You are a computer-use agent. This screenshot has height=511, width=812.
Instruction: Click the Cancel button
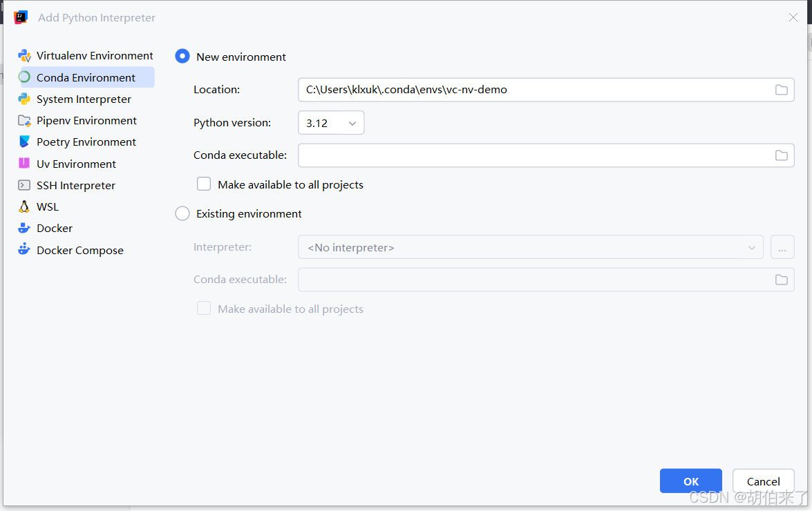764,481
